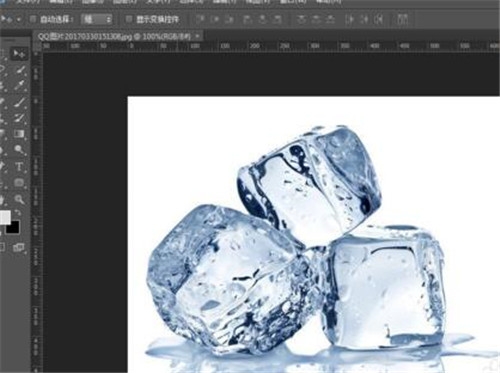
Task: Align left edges in options bar
Action: (247, 19)
